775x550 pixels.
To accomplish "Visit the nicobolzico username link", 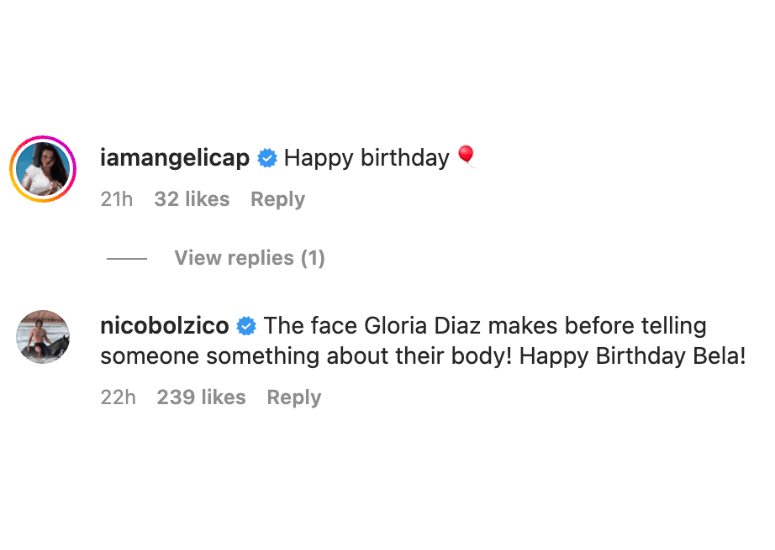I will pyautogui.click(x=165, y=326).
